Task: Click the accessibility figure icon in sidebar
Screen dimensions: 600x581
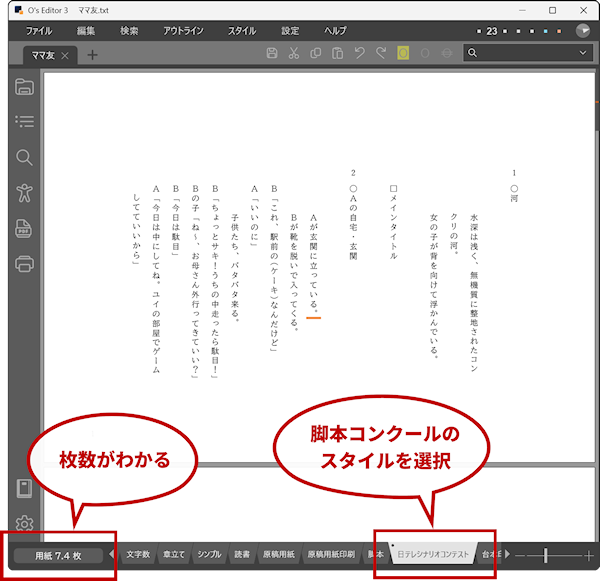Action: (24, 193)
